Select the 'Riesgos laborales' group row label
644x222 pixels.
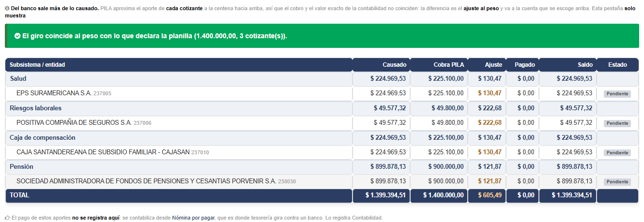[36, 108]
